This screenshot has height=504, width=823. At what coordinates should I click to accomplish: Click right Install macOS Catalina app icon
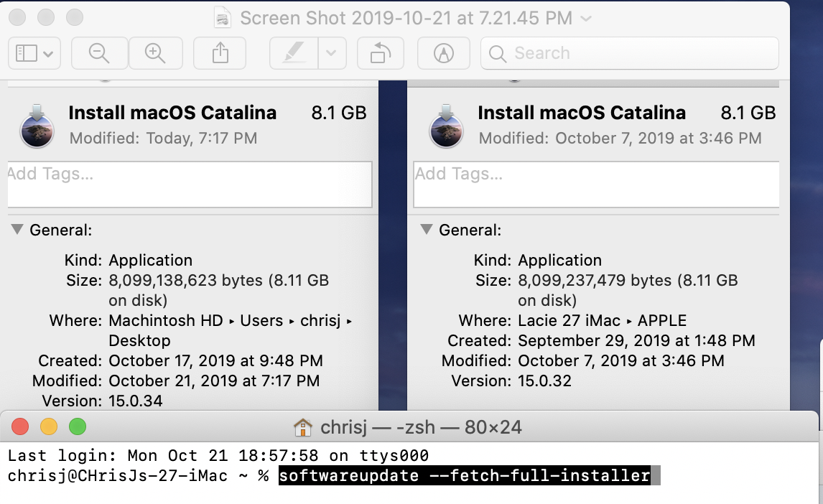pyautogui.click(x=446, y=126)
